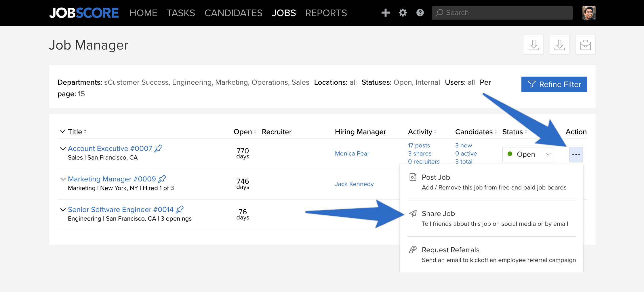
Task: Click the 0 active candidates link
Action: coord(466,153)
